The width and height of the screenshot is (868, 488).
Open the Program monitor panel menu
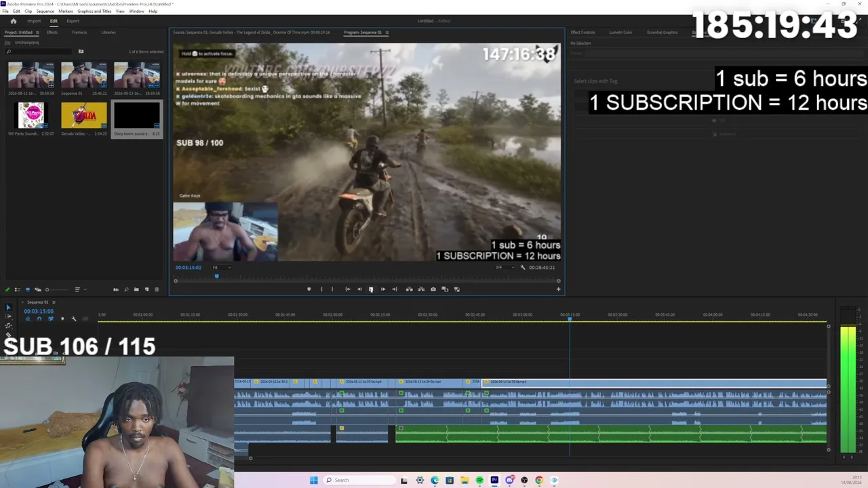pyautogui.click(x=387, y=33)
